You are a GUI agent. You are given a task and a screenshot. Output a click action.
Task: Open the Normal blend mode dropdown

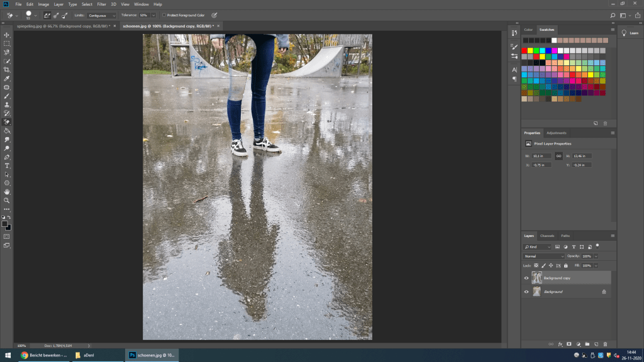(544, 256)
